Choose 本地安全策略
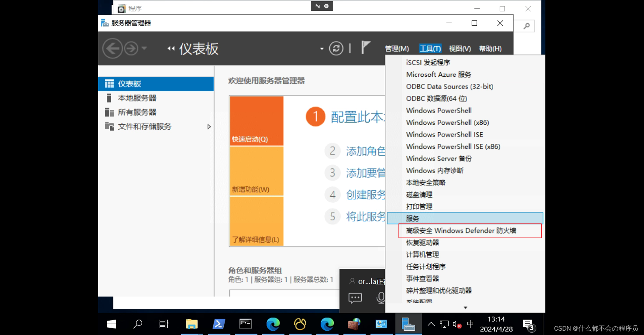Screen dimensions: 644x335 [x=465, y=183]
